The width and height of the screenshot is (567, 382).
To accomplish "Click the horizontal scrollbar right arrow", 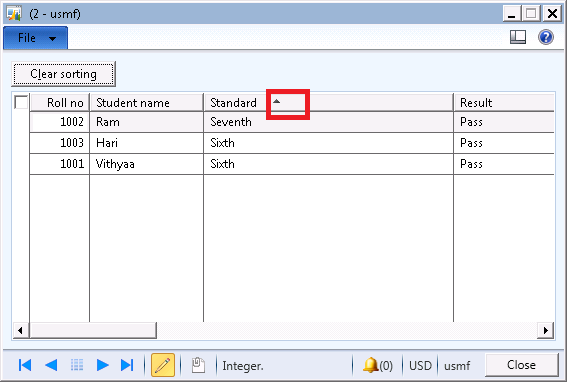I will click(546, 330).
